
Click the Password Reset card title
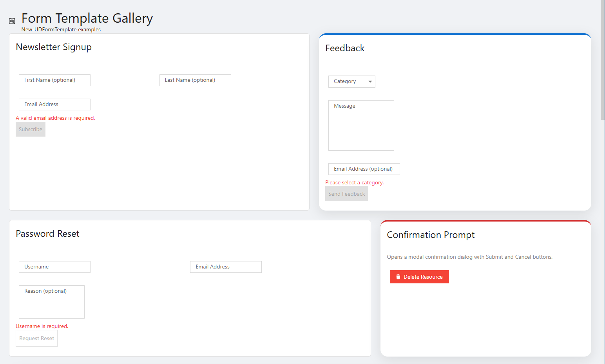click(x=47, y=234)
